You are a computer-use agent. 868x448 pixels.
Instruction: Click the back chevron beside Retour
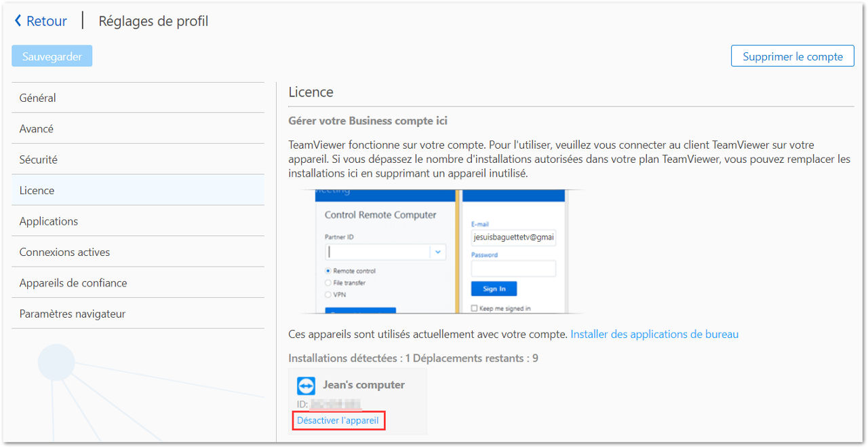click(18, 21)
